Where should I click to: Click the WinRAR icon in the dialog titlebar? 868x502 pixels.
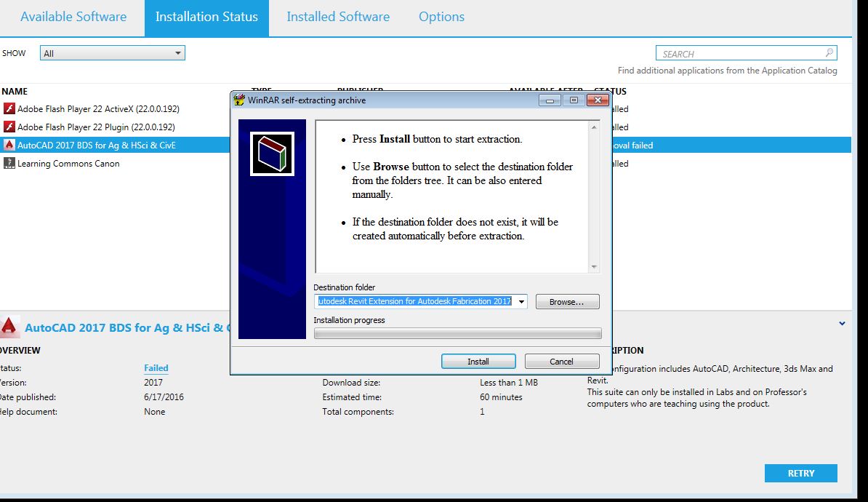point(238,100)
